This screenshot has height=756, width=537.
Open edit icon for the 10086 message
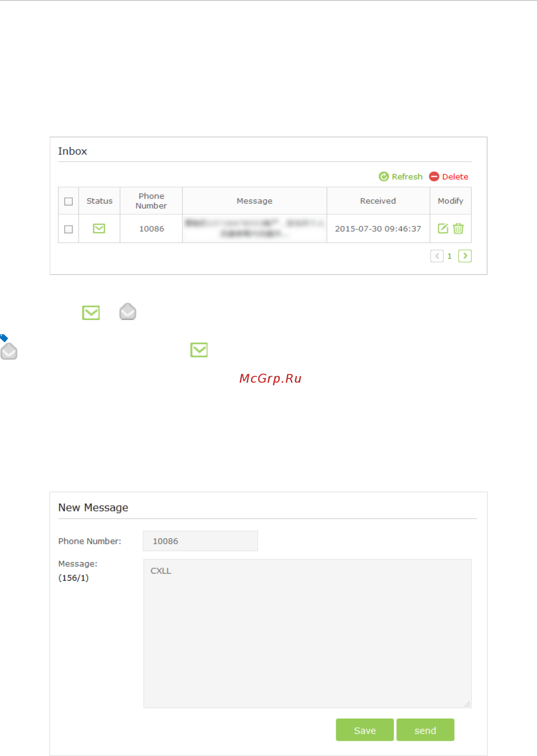(443, 228)
